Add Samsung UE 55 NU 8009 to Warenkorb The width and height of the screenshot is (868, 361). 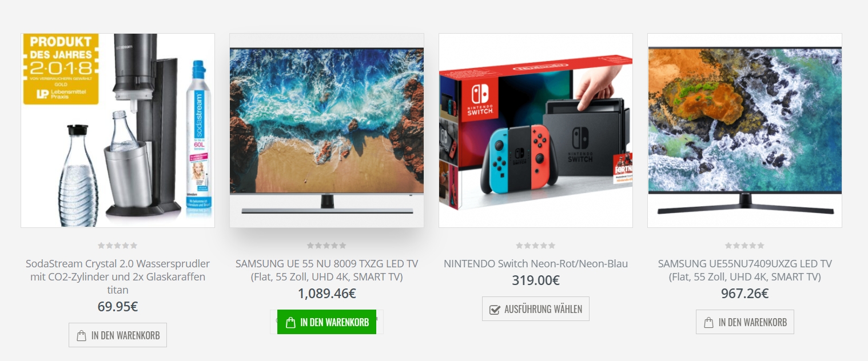(x=327, y=322)
